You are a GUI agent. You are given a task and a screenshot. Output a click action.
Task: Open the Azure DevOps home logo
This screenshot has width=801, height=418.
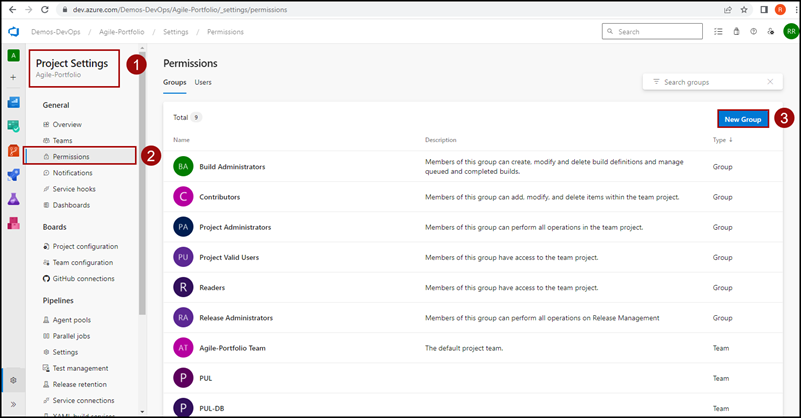coord(13,32)
